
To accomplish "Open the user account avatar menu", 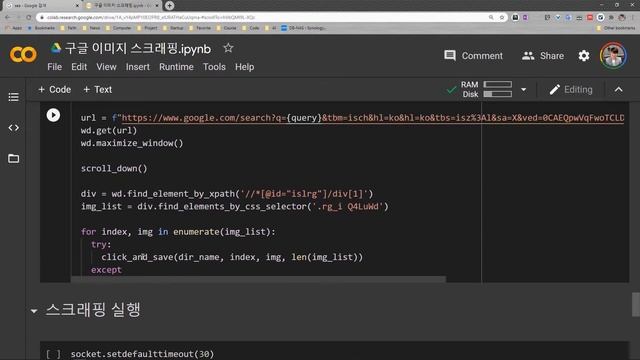I will 613,56.
